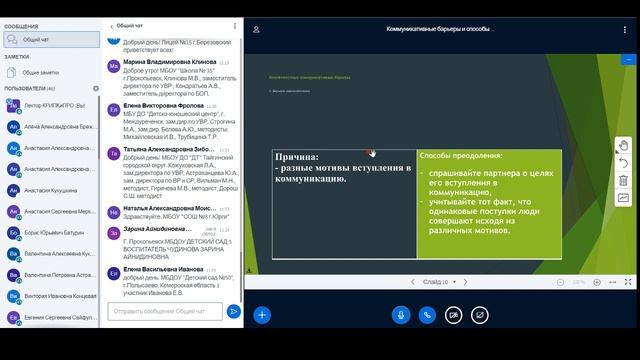Screen dimensions: 640x360
Task: Select user Борис Юрьевич Батурин
Action: [50, 233]
